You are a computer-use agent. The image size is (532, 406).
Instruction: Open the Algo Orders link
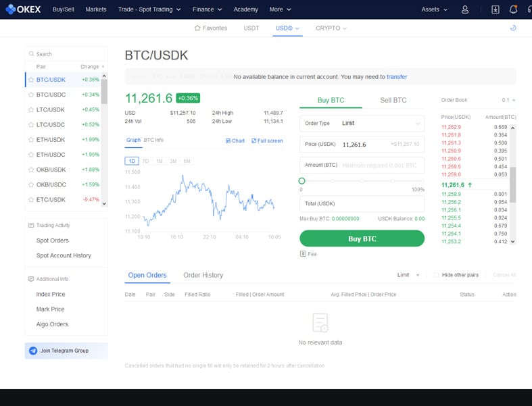click(52, 324)
